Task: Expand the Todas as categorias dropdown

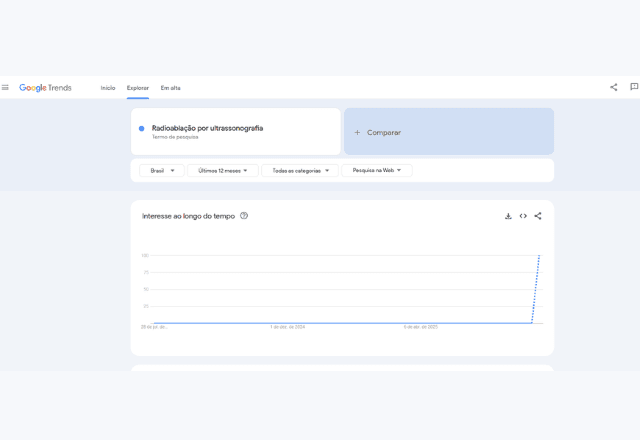Action: (300, 171)
